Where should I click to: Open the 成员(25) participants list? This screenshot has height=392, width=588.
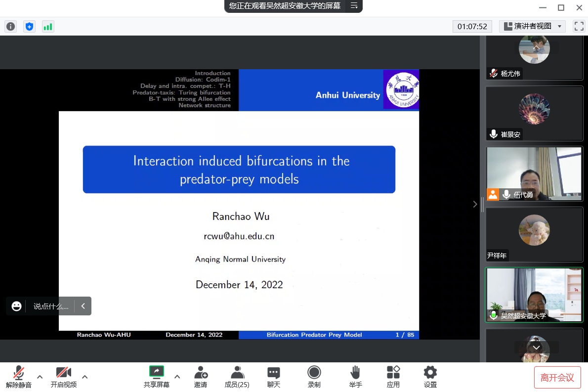[x=237, y=377]
